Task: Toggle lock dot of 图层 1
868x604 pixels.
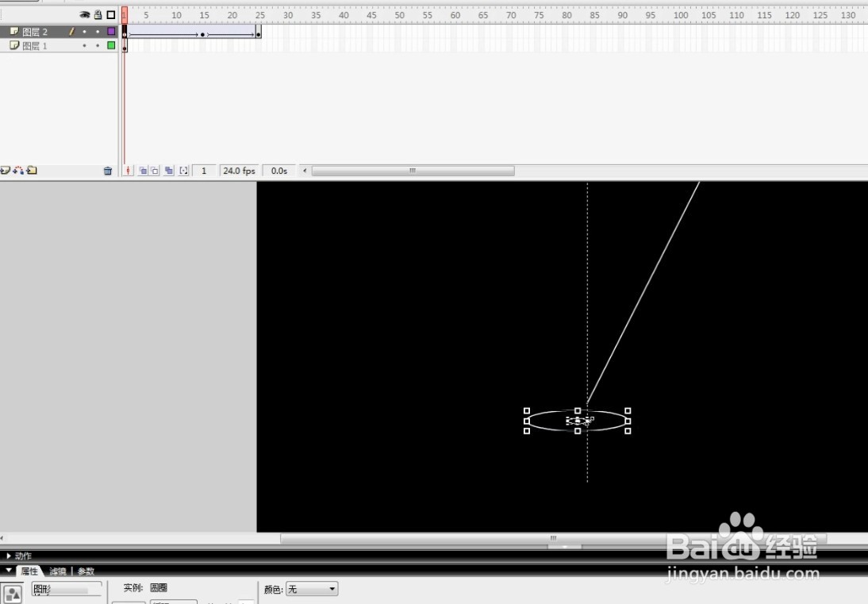Action: tap(98, 45)
